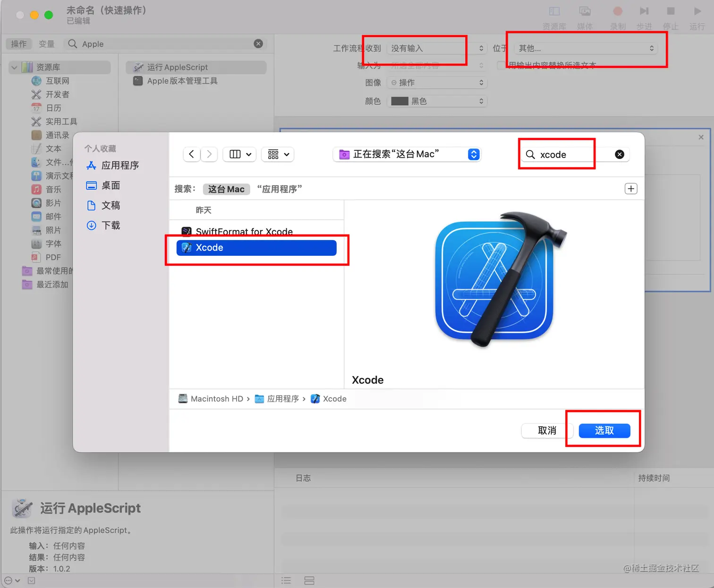
Task: Go forward in the file dialog
Action: coord(209,154)
